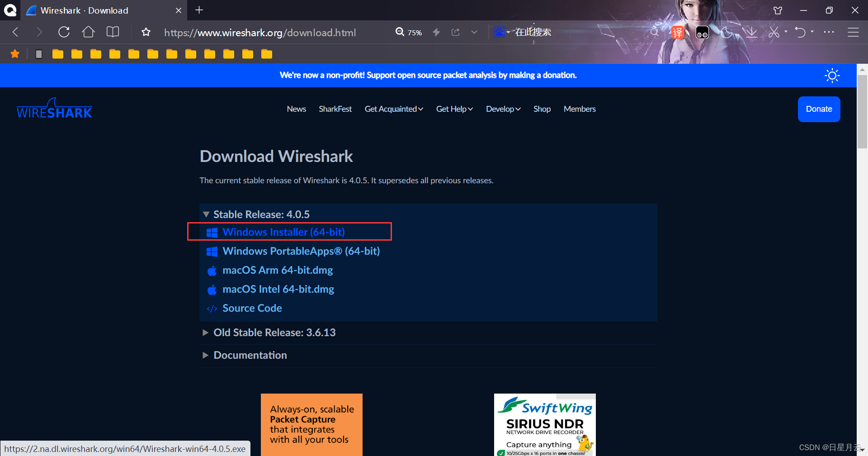Go back to the previous page

coord(15,32)
